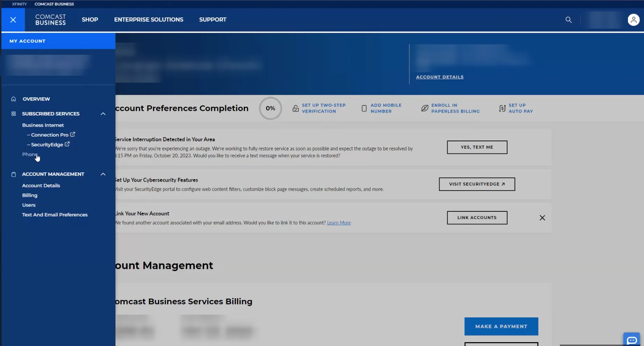Image resolution: width=644 pixels, height=346 pixels.
Task: Open Billing in sidebar
Action: click(30, 195)
